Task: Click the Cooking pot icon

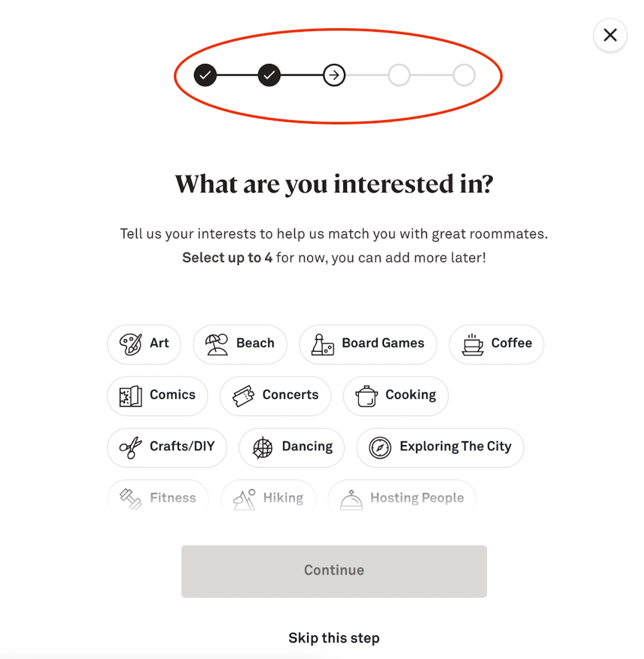Action: 366,396
